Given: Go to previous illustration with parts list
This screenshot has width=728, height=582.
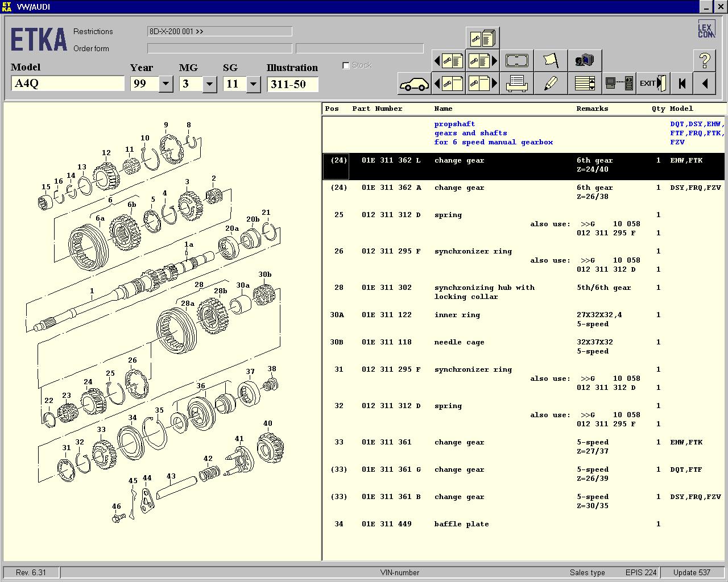Looking at the screenshot, I should 448,61.
